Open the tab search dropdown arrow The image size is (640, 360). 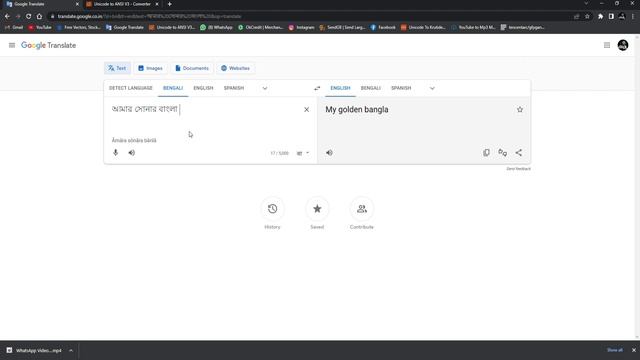586,4
